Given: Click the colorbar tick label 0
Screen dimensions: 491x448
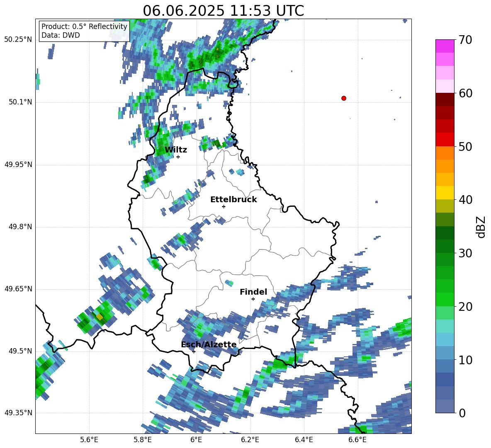Looking at the screenshot, I should click(462, 413).
